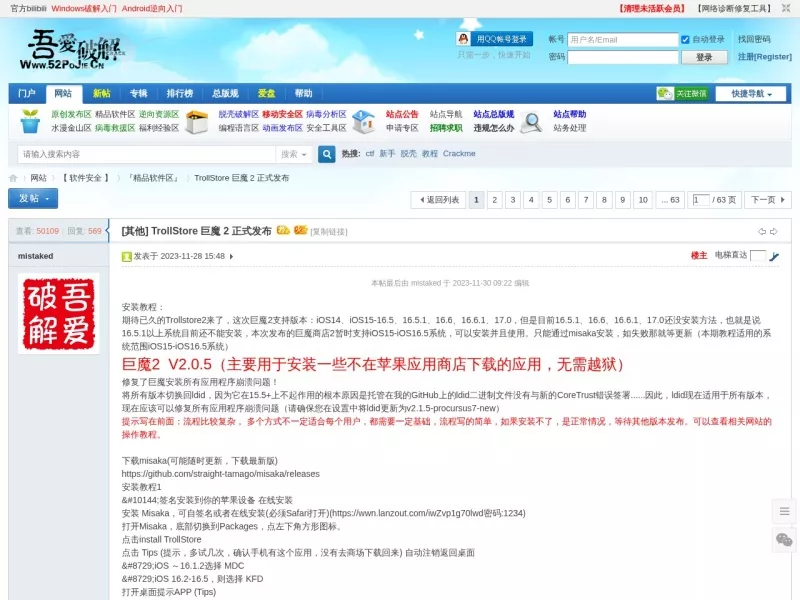Viewport: 800px width, 600px height.
Task: Jump to last page 63
Action: click(670, 200)
